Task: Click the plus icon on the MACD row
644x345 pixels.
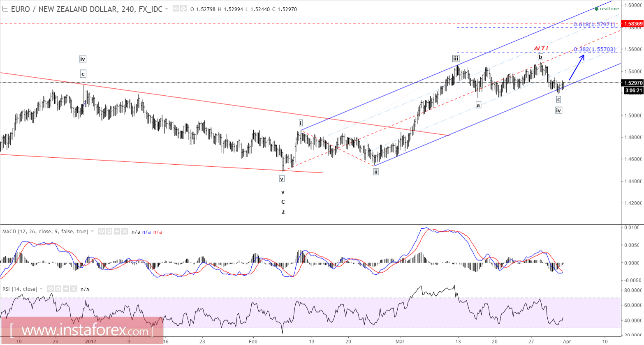Action: (x=117, y=231)
